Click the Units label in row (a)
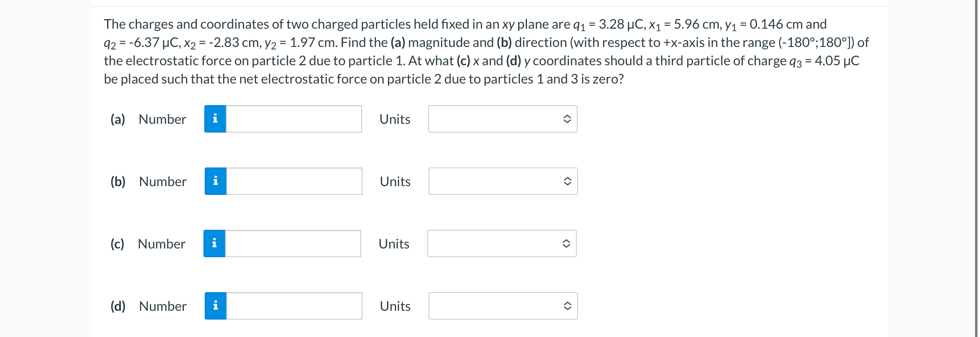 tap(395, 119)
